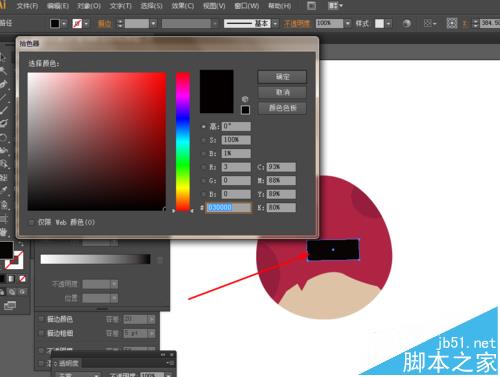Select the brightness B radio button showing 1%
Viewport: 500px width, 377px height.
tap(203, 154)
